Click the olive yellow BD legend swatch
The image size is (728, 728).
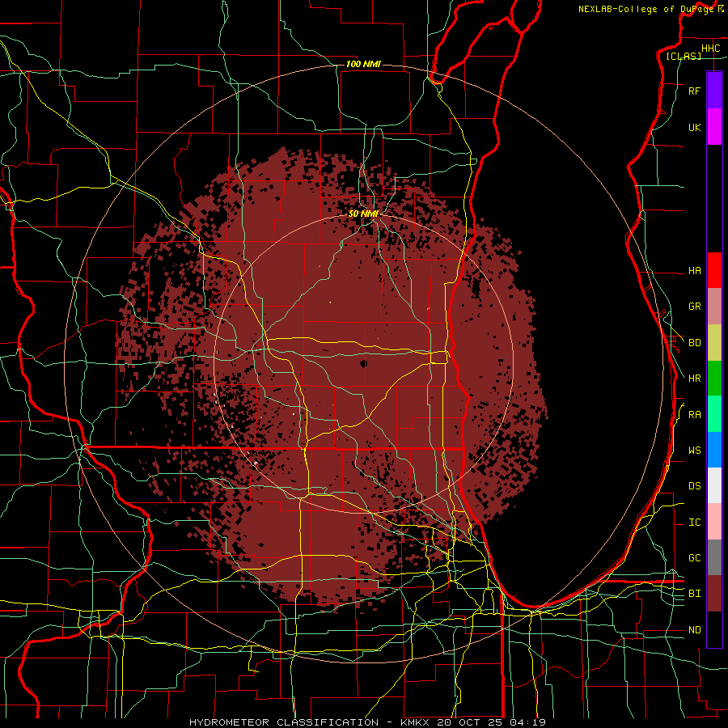[x=714, y=342]
